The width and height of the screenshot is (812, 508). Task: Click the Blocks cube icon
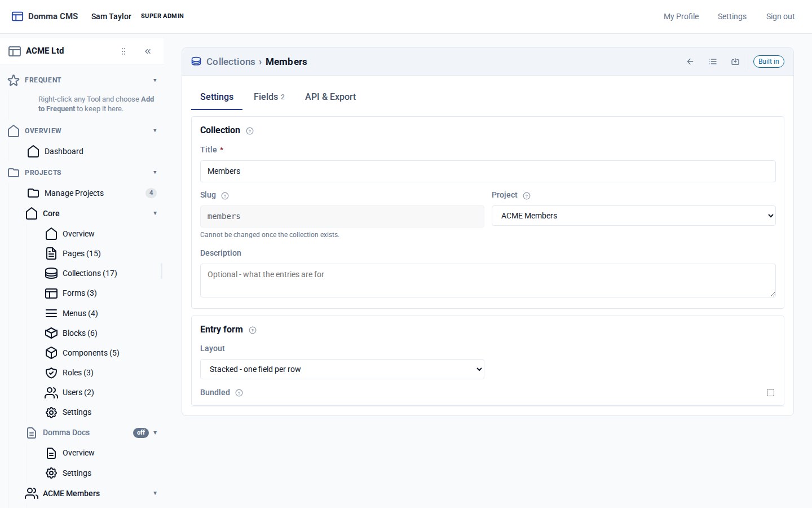[51, 333]
